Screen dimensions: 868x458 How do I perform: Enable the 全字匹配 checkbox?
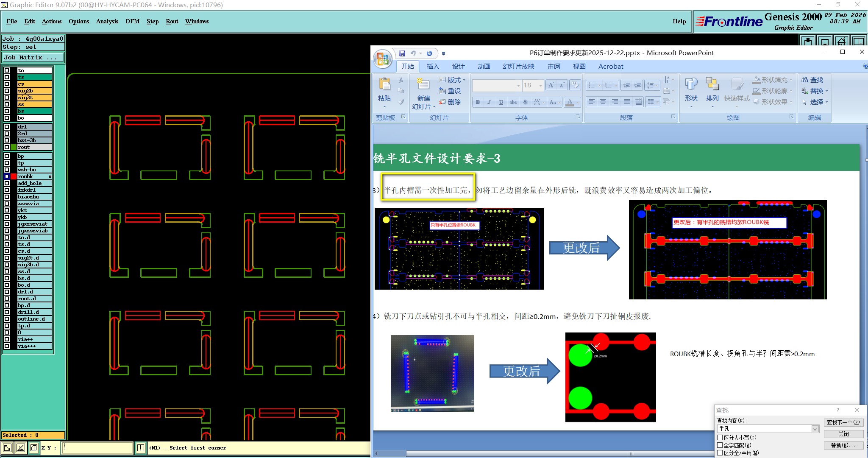coord(720,445)
